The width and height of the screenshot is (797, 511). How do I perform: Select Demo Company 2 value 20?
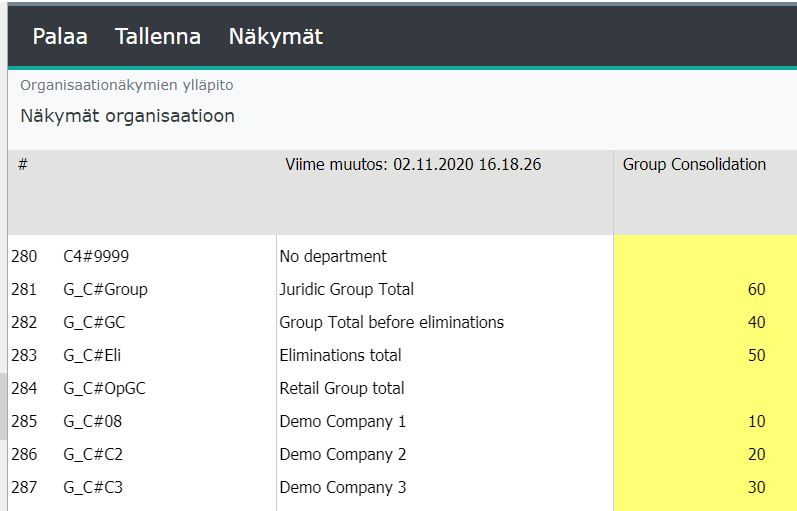click(x=704, y=455)
